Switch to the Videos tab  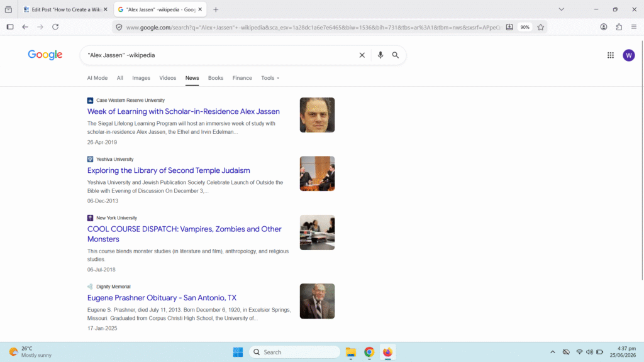[x=167, y=78]
